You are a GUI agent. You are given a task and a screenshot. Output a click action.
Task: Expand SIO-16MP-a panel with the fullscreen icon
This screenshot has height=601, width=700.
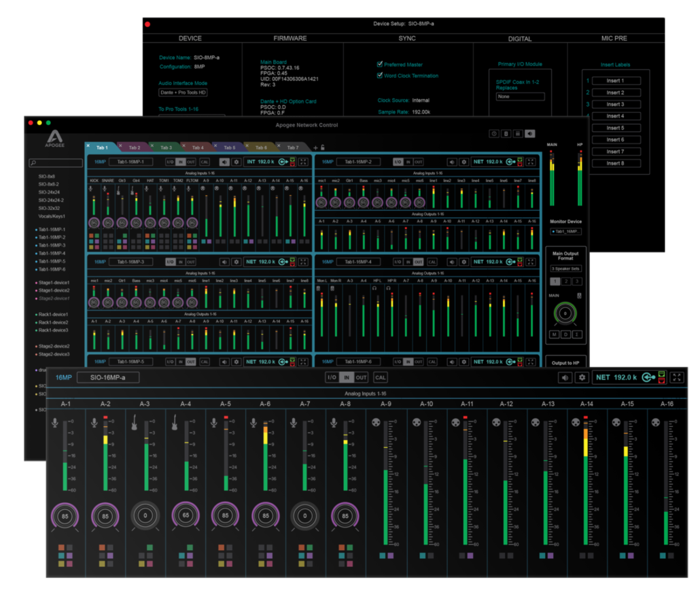(677, 377)
